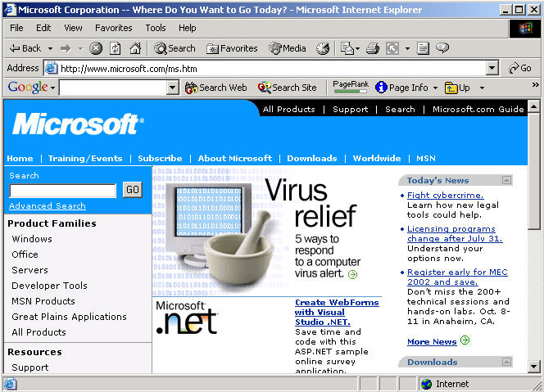The height and width of the screenshot is (392, 544).
Task: Open the Favorites star toolbar button
Action: pos(232,48)
